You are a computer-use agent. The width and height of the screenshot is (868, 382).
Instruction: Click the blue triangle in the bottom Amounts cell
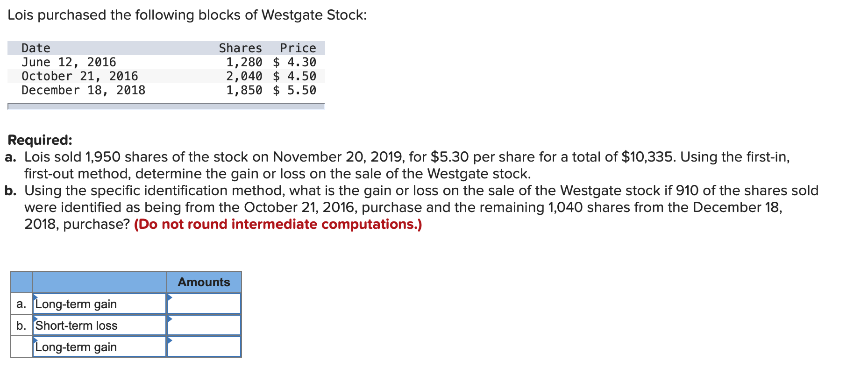pos(170,341)
